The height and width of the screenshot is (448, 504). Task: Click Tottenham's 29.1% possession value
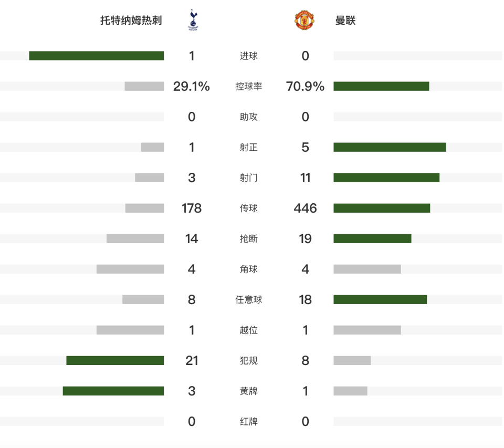(x=191, y=87)
